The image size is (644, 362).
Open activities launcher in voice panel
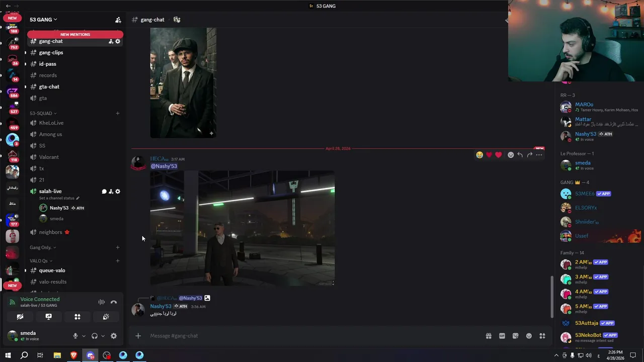pos(77,317)
